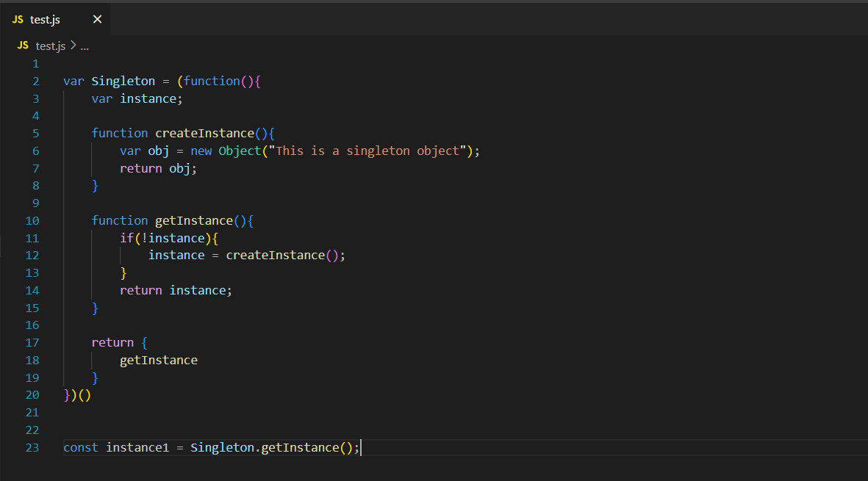Click line number 11 in the gutter

32,237
